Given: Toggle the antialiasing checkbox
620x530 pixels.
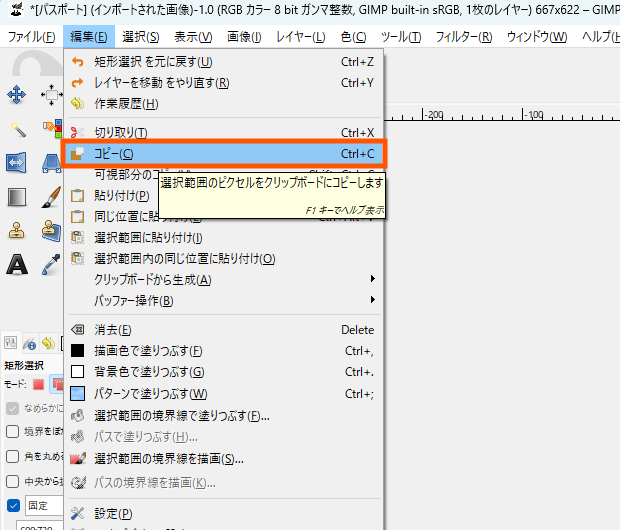Looking at the screenshot, I should (x=13, y=408).
